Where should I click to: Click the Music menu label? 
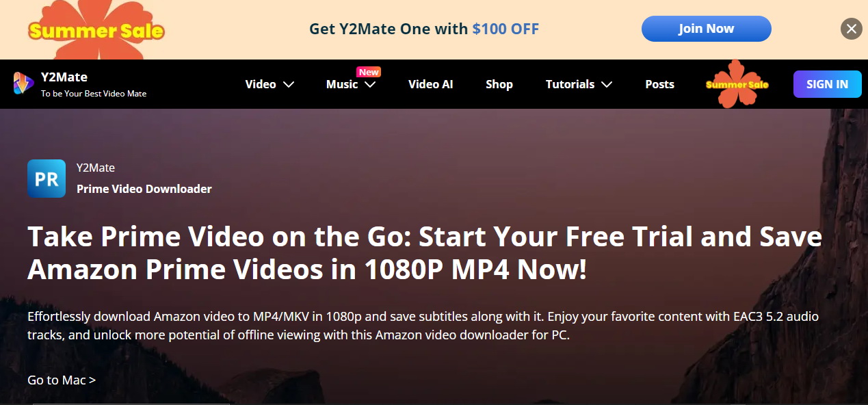[x=342, y=84]
